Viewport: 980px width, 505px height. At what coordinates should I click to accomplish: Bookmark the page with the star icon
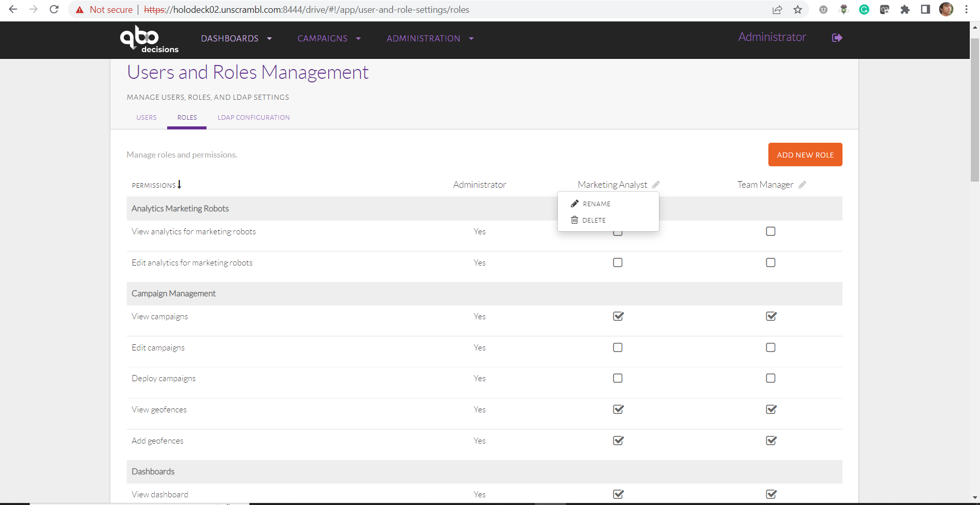(797, 10)
